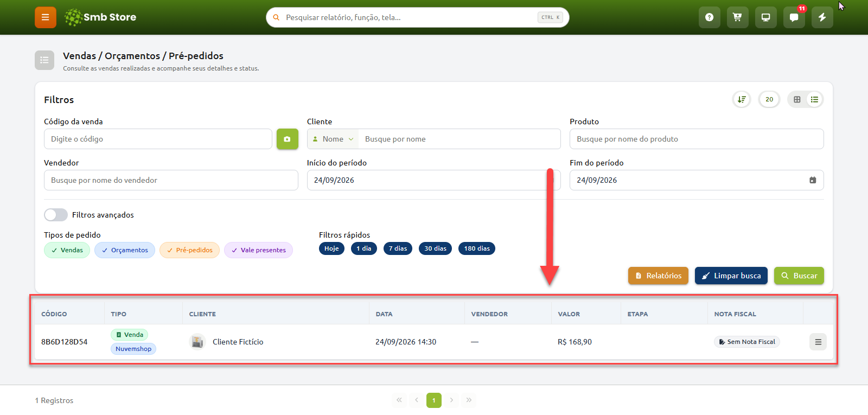Switch to grid view layout
868x415 pixels.
(797, 99)
